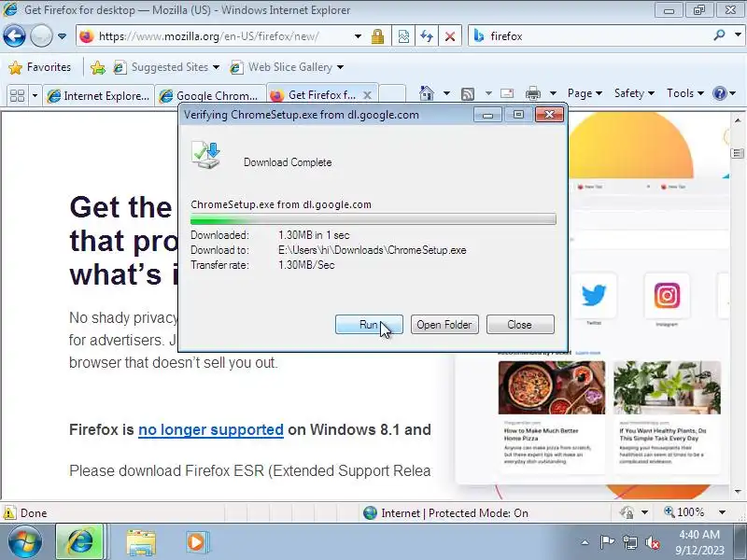The height and width of the screenshot is (560, 747).
Task: Click the mozilla.org address bar
Action: [x=214, y=36]
